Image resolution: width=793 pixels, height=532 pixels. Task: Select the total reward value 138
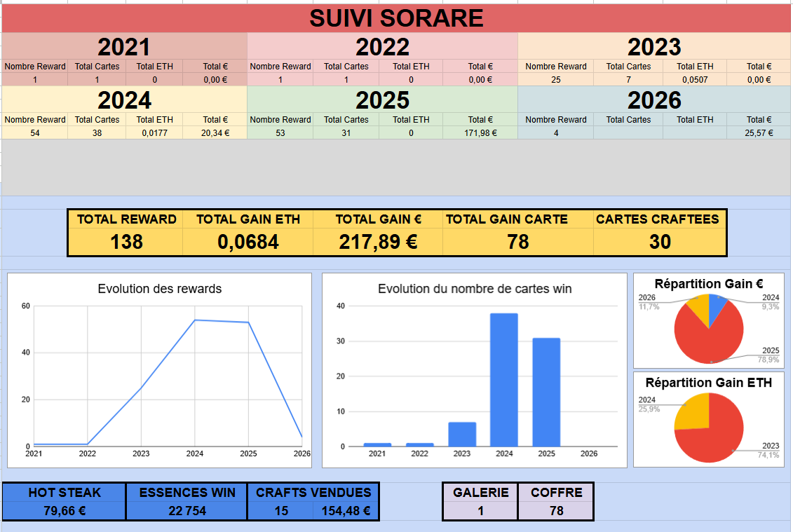pos(126,242)
